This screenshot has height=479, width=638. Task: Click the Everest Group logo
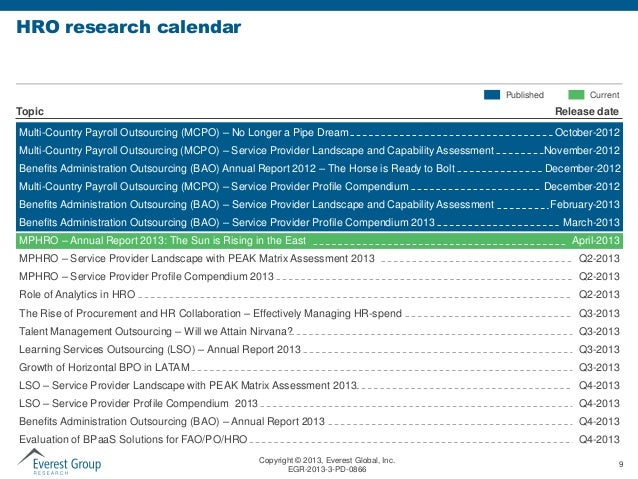point(59,462)
